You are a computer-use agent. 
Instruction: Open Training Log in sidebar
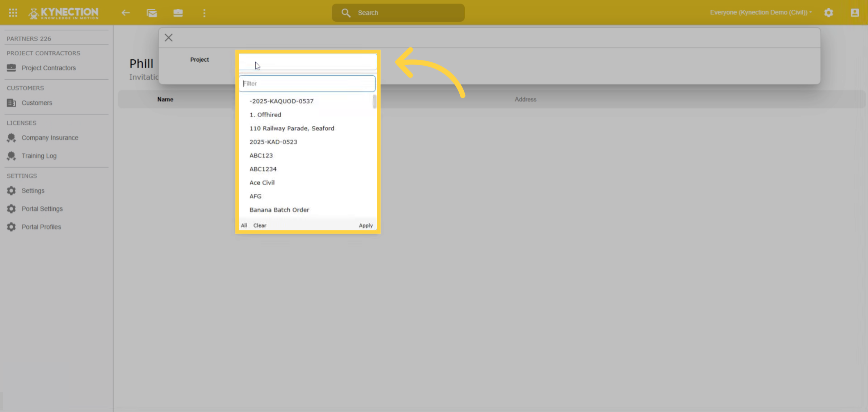point(39,156)
